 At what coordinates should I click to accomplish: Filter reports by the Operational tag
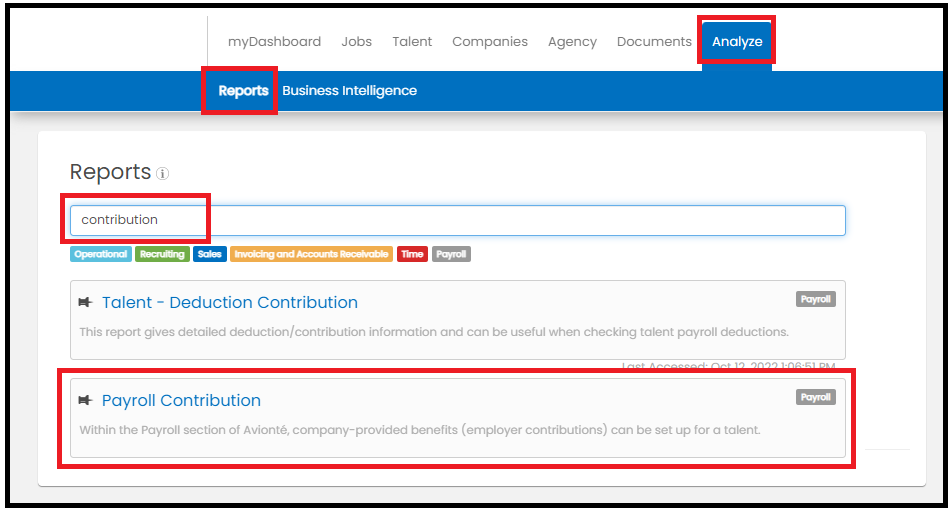(x=101, y=254)
